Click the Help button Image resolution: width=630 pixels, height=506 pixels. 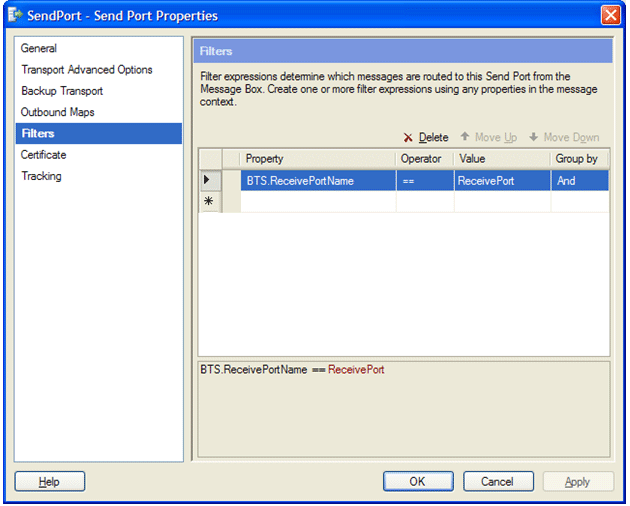coord(50,481)
